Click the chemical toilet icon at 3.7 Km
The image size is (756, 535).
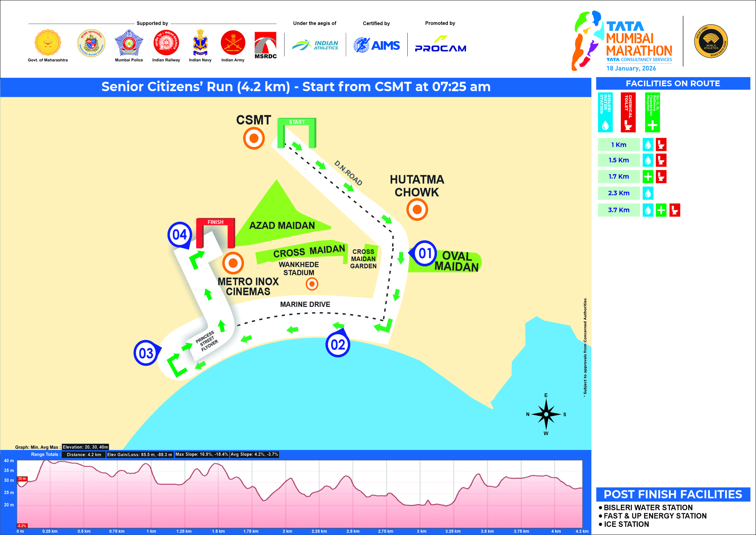(674, 210)
